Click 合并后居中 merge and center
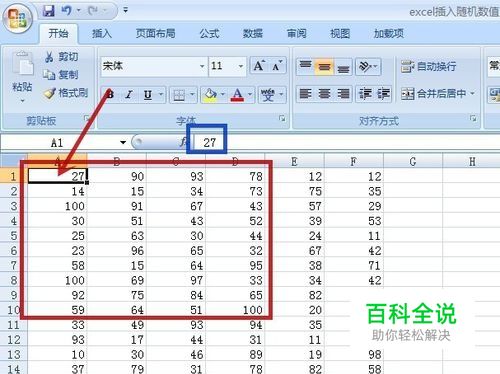Screen dimensions: 500x374 point(433,94)
